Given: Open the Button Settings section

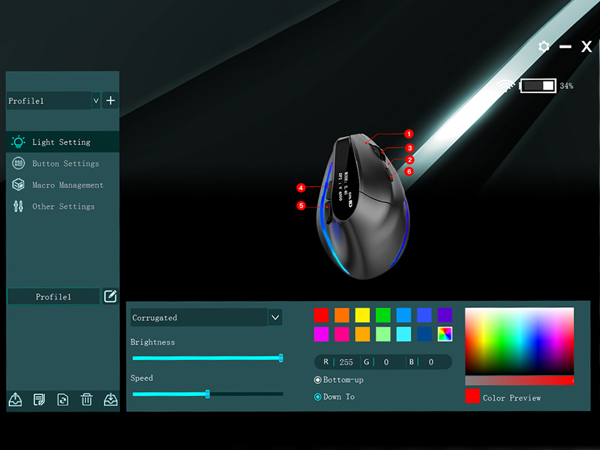Looking at the screenshot, I should click(x=66, y=164).
